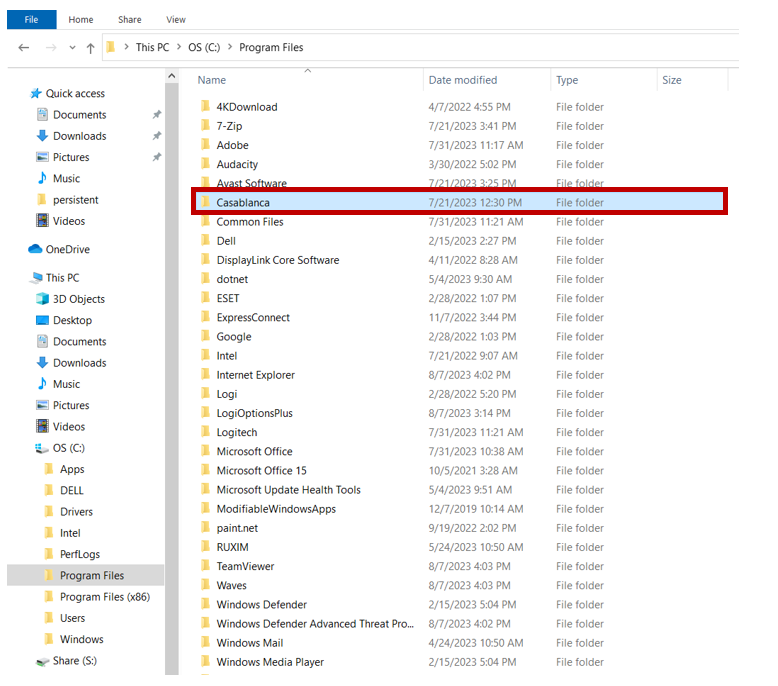The height and width of the screenshot is (686, 778).
Task: Select the Internet Explorer folder
Action: point(256,374)
